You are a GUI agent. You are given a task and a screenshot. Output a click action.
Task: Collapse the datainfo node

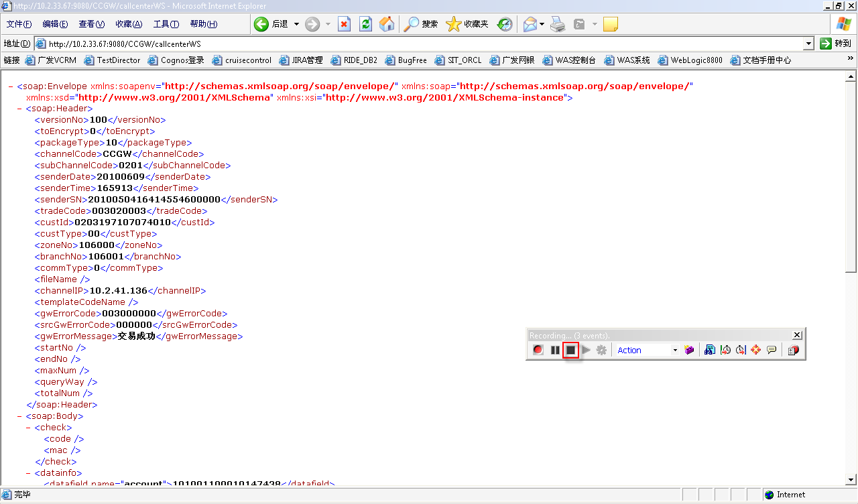point(29,473)
